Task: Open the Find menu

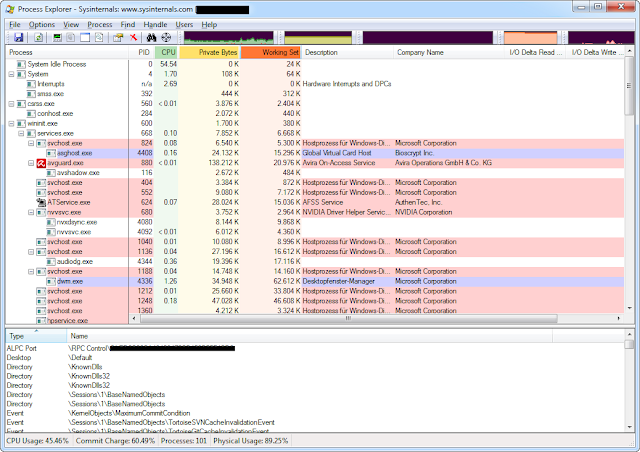Action: tap(128, 24)
